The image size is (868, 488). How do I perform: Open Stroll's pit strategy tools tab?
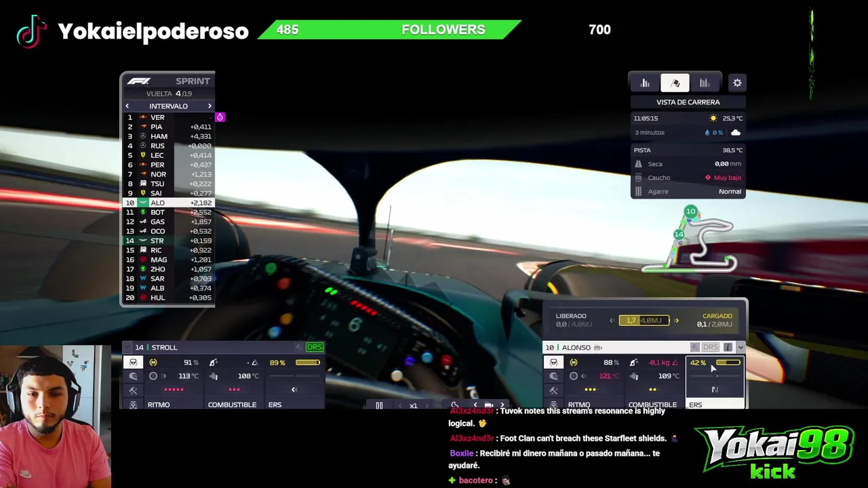pos(133,390)
